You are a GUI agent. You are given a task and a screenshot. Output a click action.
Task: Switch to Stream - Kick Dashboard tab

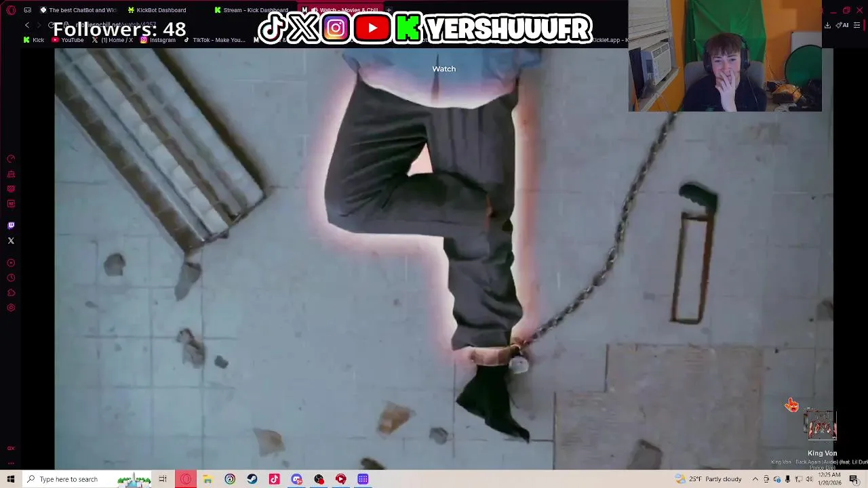coord(252,10)
